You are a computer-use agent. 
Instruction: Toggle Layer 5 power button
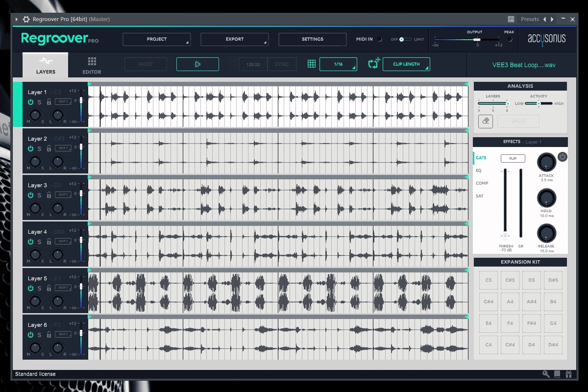coord(30,288)
